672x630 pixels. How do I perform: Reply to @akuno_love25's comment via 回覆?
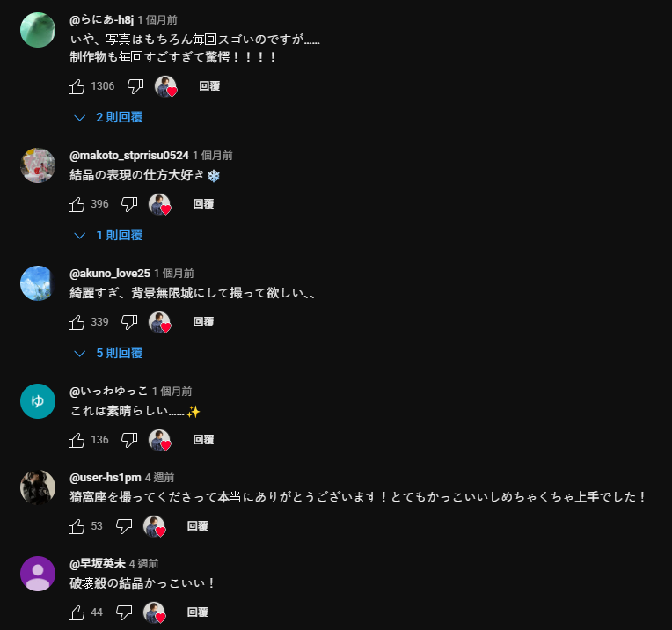(x=203, y=322)
